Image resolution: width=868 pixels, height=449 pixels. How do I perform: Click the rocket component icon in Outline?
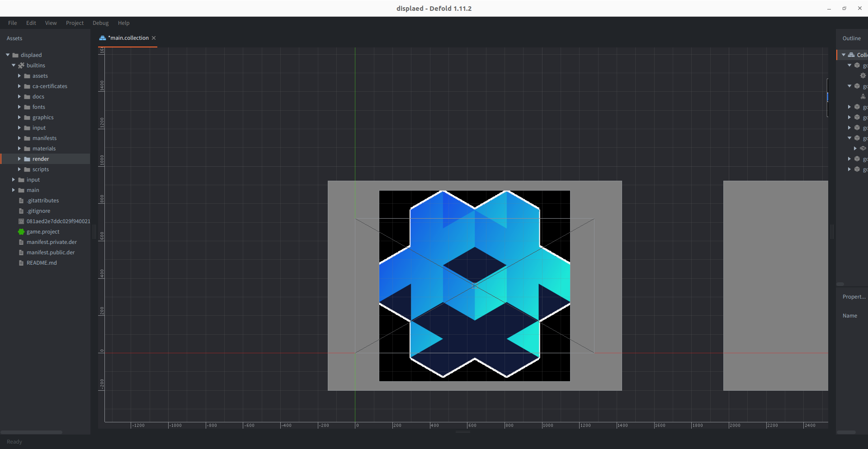point(863,97)
